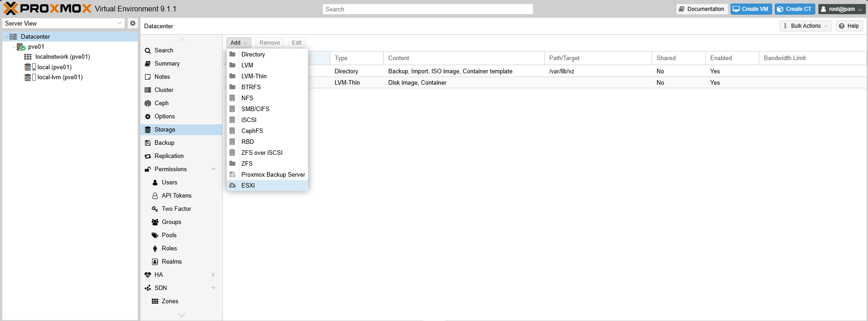Click the Proxmox logo

(47, 9)
